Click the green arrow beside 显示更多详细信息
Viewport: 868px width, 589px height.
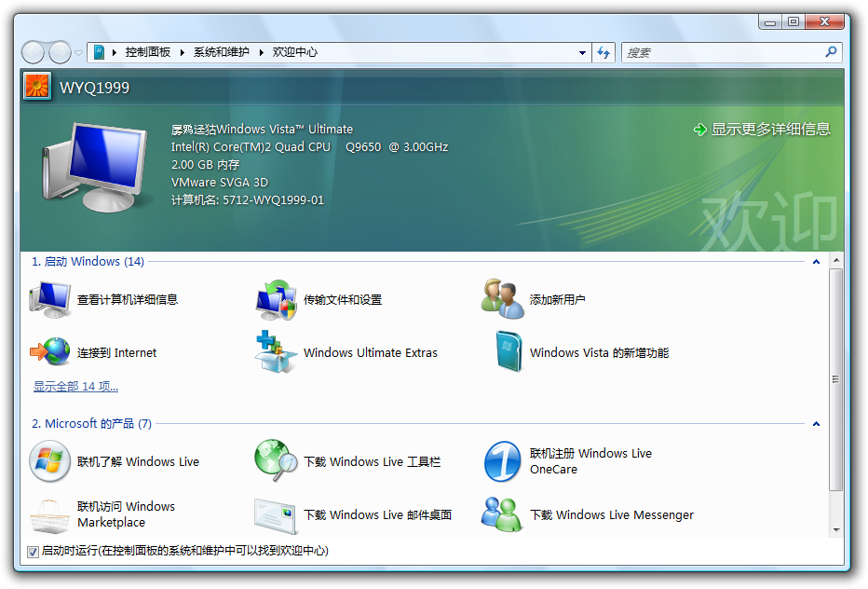[699, 130]
